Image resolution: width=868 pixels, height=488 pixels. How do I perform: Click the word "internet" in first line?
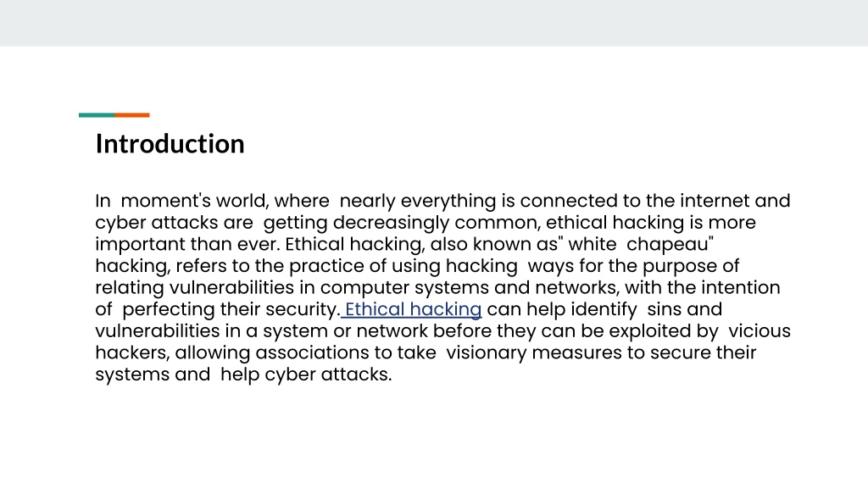tap(715, 201)
